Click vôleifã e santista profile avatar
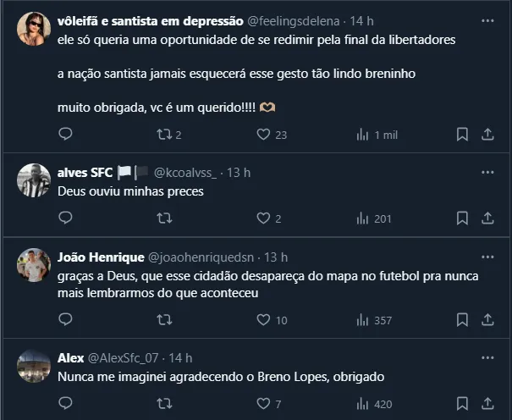The height and width of the screenshot is (420, 512). coord(34,28)
